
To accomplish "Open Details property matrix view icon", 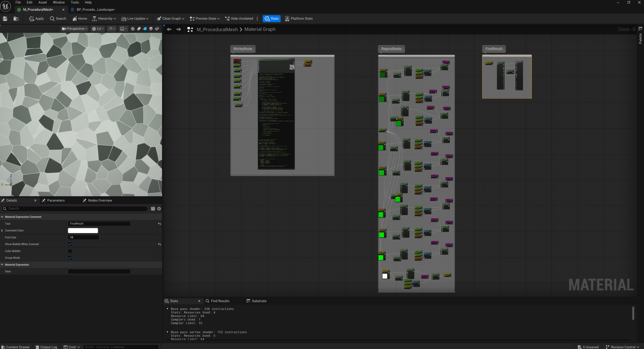I will [153, 209].
